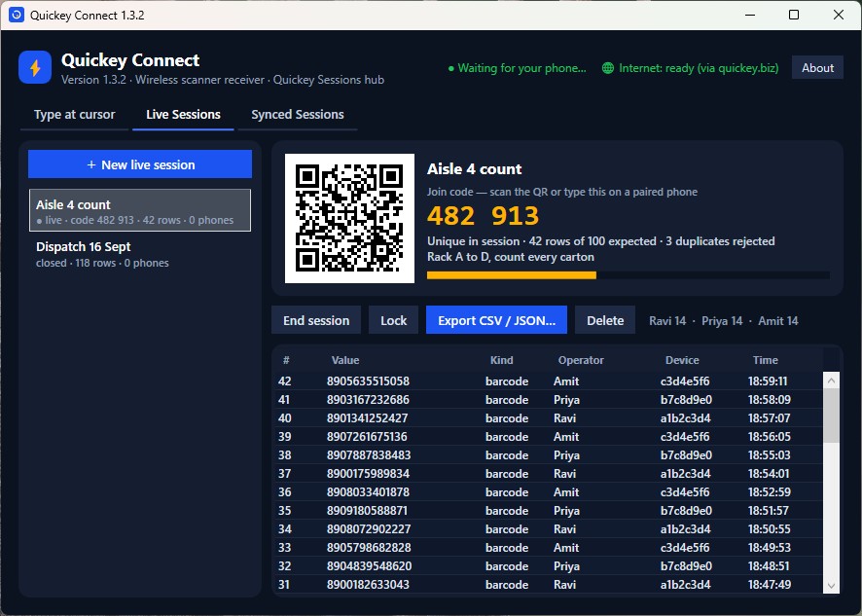Select the Aisle 4 count session

coord(140,210)
